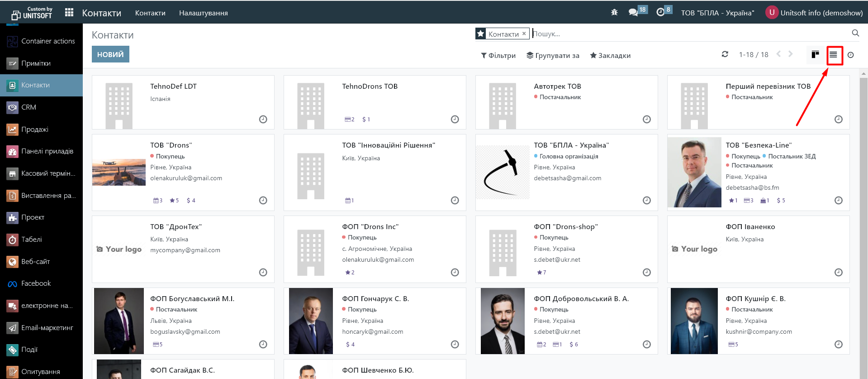Switch to list view
Screen dimensions: 868x379
(833, 55)
